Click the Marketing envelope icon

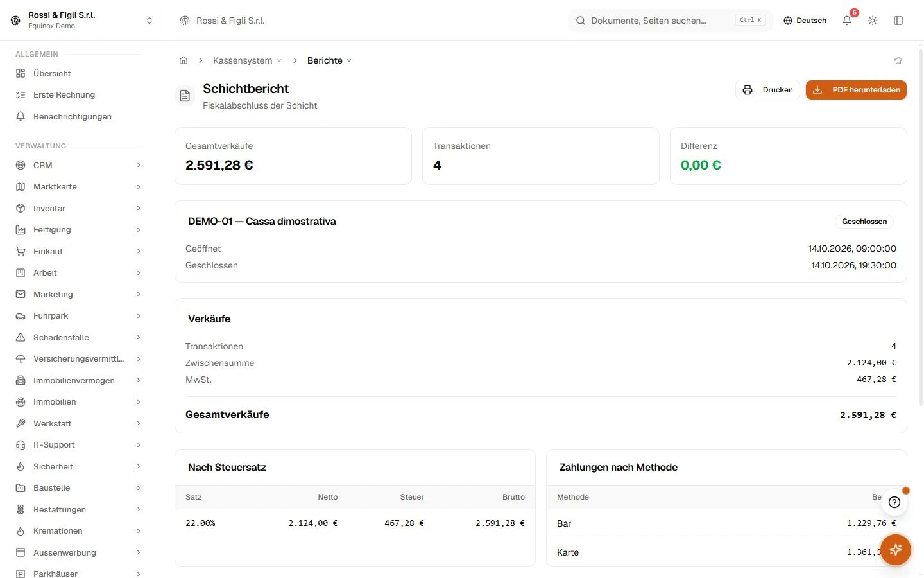pos(21,294)
